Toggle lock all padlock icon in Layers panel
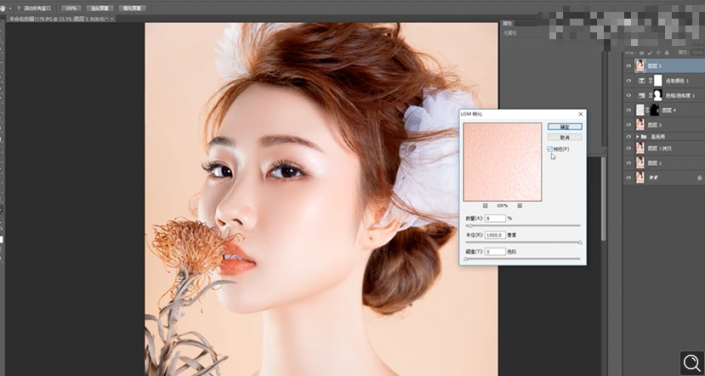705x376 pixels. pyautogui.click(x=666, y=53)
